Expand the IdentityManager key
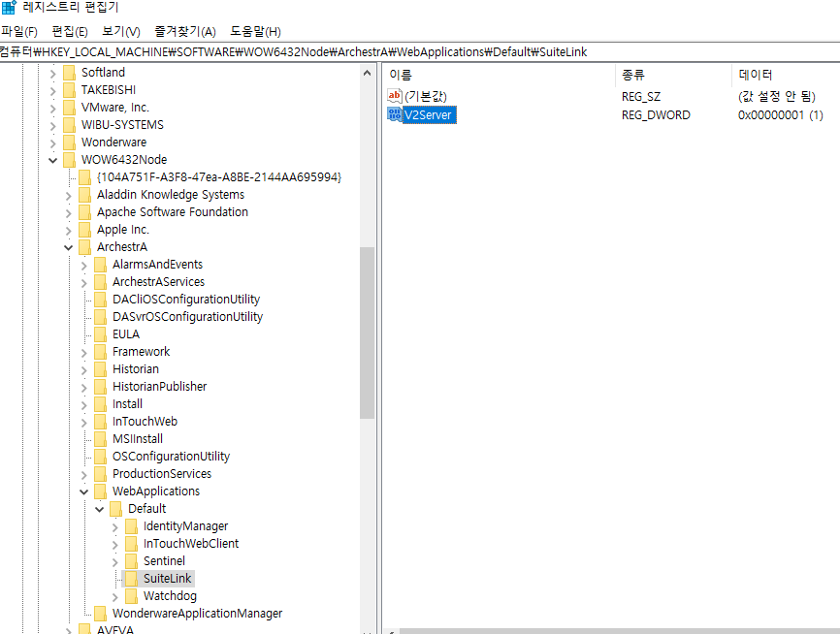The image size is (840, 634). click(x=114, y=527)
